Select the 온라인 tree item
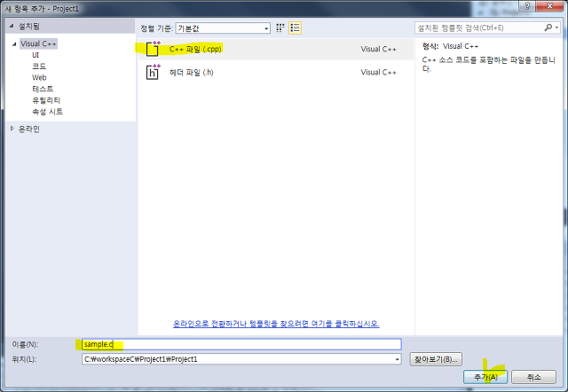This screenshot has width=568, height=392. tap(29, 129)
